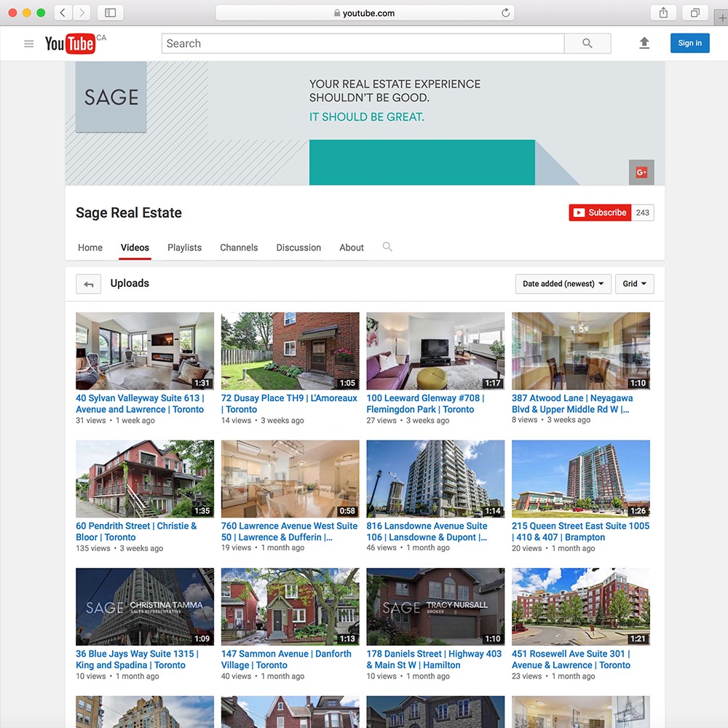Open the Grid view dropdown
The width and height of the screenshot is (728, 728).
pyautogui.click(x=635, y=284)
